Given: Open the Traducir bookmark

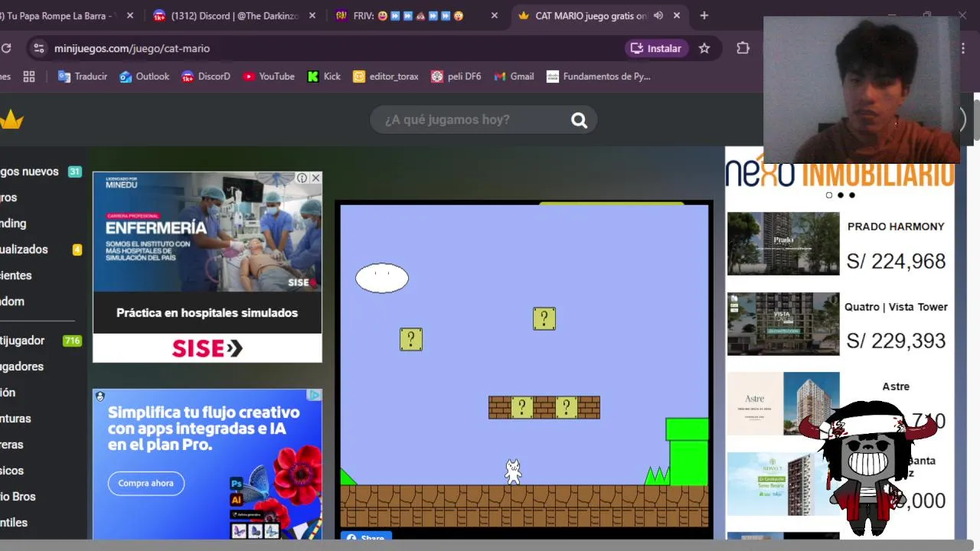Looking at the screenshot, I should point(82,77).
